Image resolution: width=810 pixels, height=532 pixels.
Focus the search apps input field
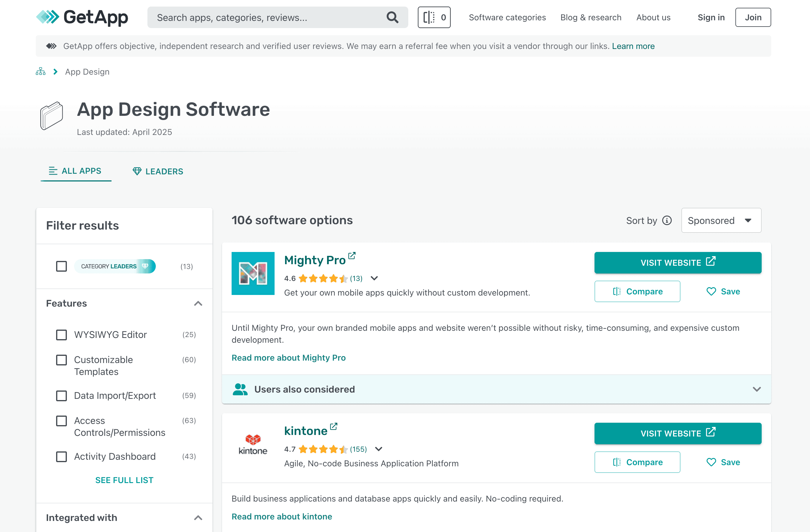[x=265, y=17]
